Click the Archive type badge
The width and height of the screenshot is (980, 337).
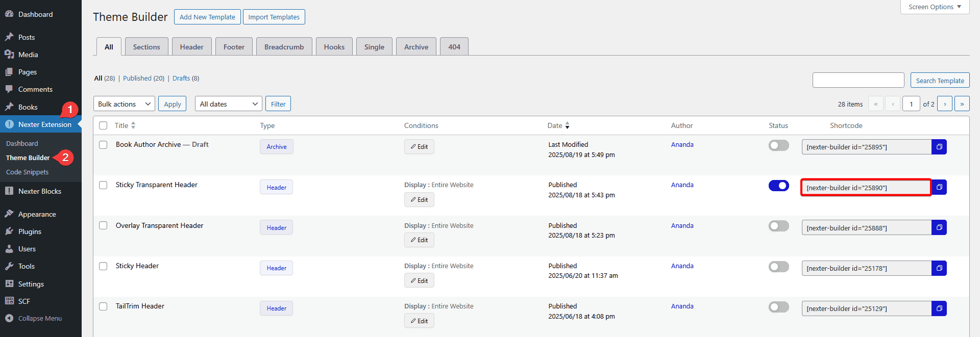click(x=277, y=147)
